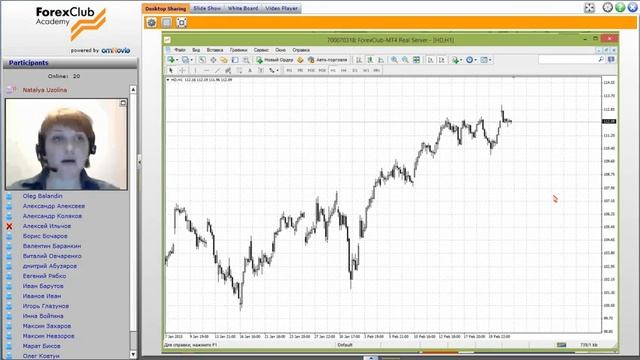The image size is (640, 360).
Task: Select the crosshair tool
Action: coord(182,71)
